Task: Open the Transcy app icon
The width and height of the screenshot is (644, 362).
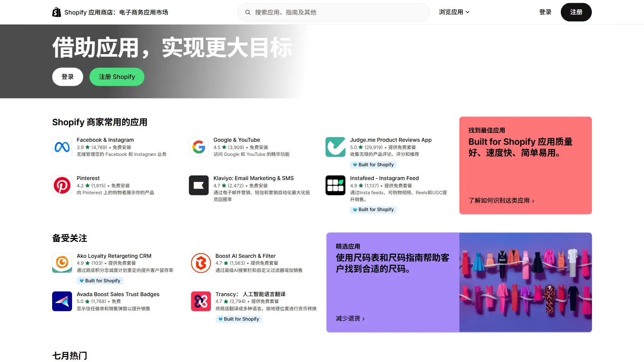Action: (201, 301)
